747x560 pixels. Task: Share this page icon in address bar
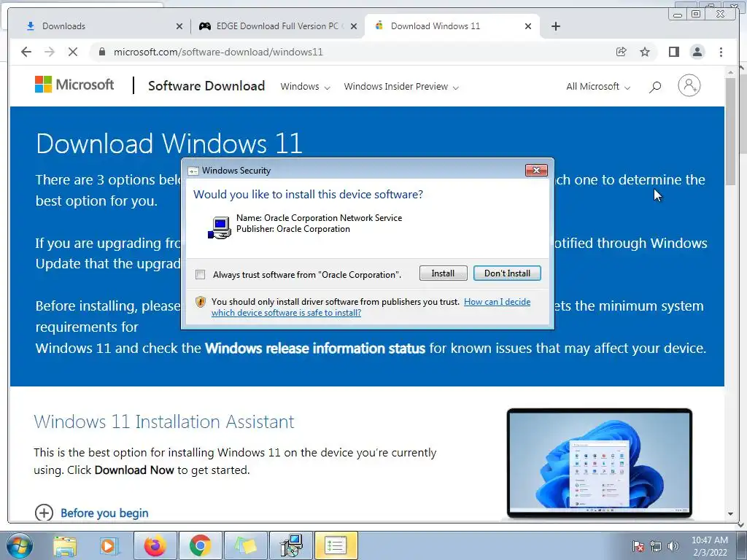[622, 52]
